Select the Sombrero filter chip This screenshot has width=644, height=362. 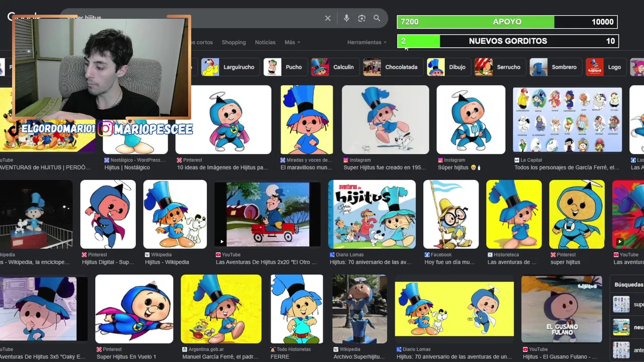point(555,67)
